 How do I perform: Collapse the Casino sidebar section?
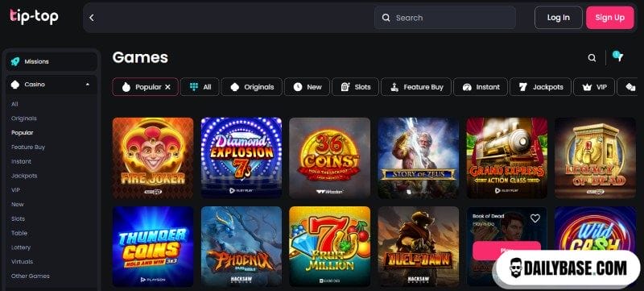pos(88,85)
